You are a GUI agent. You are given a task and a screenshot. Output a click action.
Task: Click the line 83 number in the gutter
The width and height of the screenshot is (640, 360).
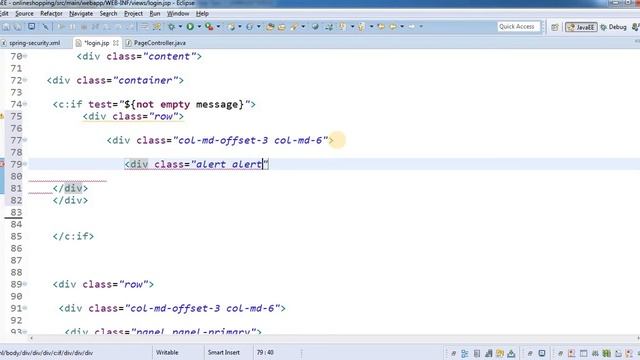click(16, 212)
